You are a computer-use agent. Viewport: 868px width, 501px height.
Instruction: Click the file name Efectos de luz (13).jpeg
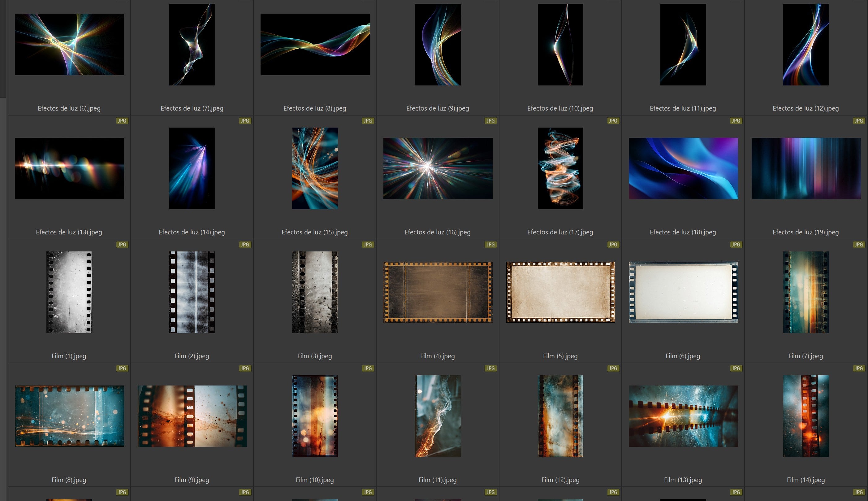69,232
